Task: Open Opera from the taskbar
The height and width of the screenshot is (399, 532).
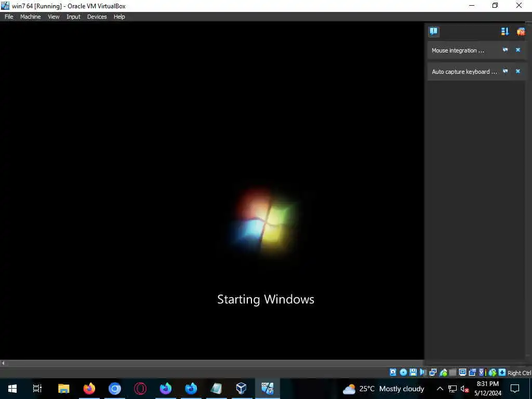Action: click(x=140, y=389)
